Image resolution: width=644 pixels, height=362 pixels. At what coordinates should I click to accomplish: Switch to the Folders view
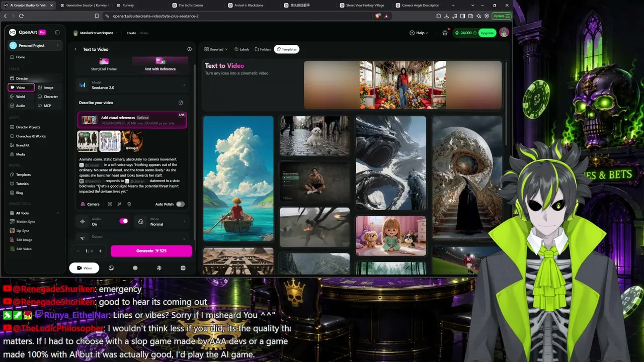point(263,49)
